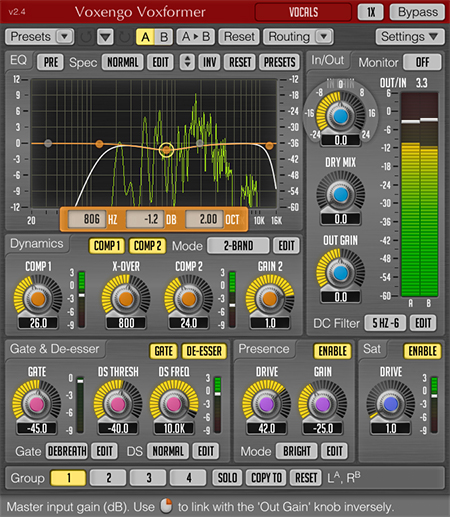450x517 pixels.
Task: Click the EQ gain -1.2 DB field
Action: coord(145,219)
